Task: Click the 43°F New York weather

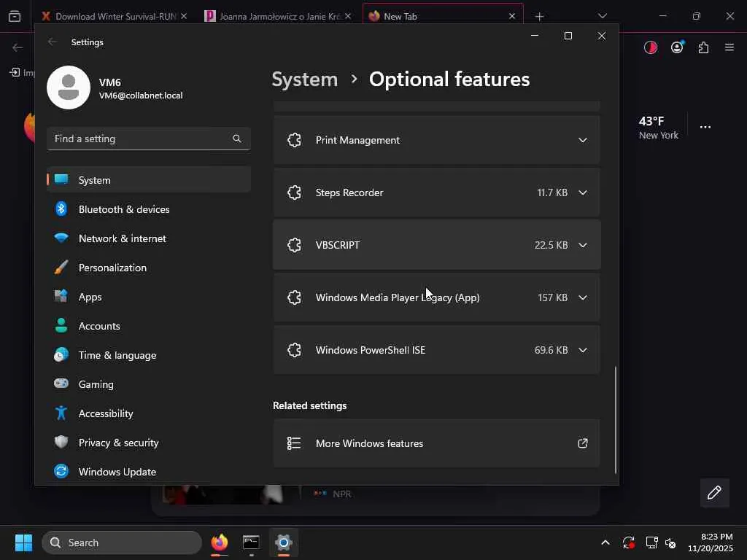Action: (x=659, y=128)
